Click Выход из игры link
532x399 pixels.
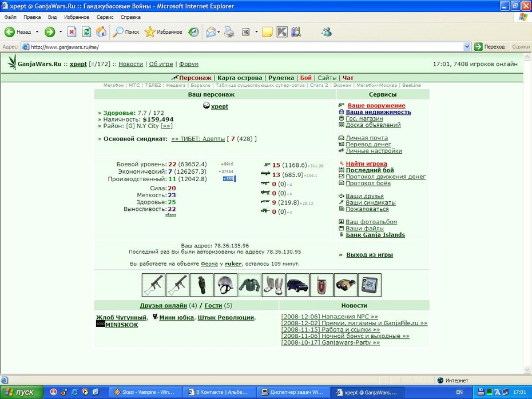pos(370,254)
